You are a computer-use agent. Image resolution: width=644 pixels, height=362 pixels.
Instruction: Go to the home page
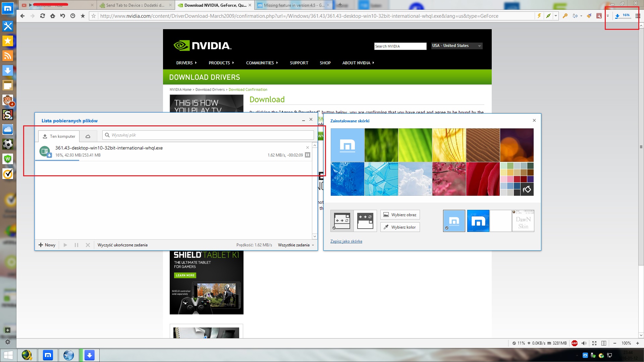(53, 16)
